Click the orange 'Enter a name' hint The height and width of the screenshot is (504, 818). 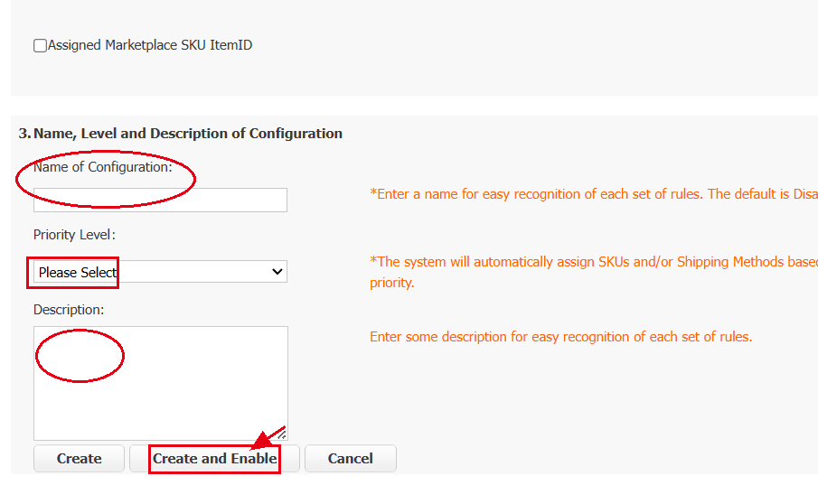594,194
